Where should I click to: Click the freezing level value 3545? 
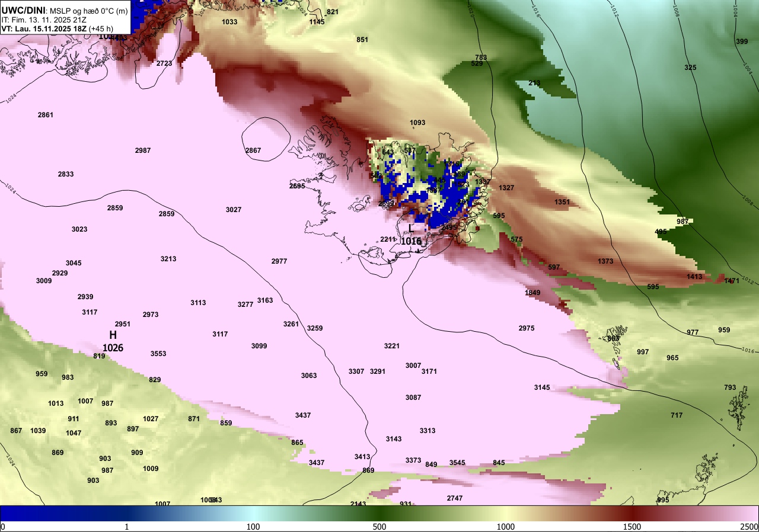pyautogui.click(x=457, y=463)
